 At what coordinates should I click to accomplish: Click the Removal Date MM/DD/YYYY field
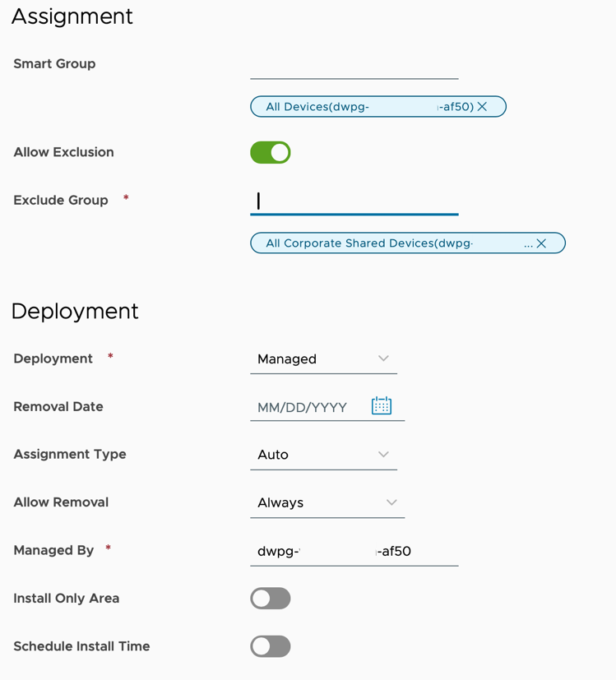pyautogui.click(x=304, y=407)
